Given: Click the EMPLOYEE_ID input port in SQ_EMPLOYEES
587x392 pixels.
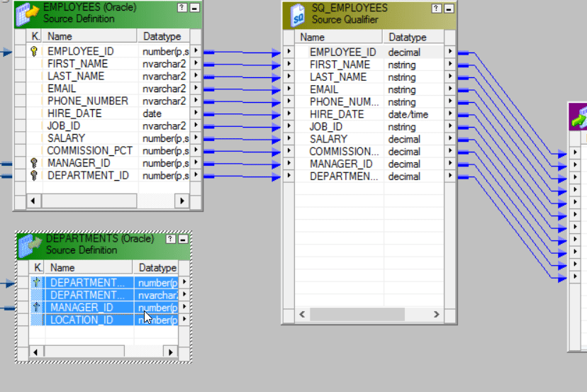Looking at the screenshot, I should [289, 51].
